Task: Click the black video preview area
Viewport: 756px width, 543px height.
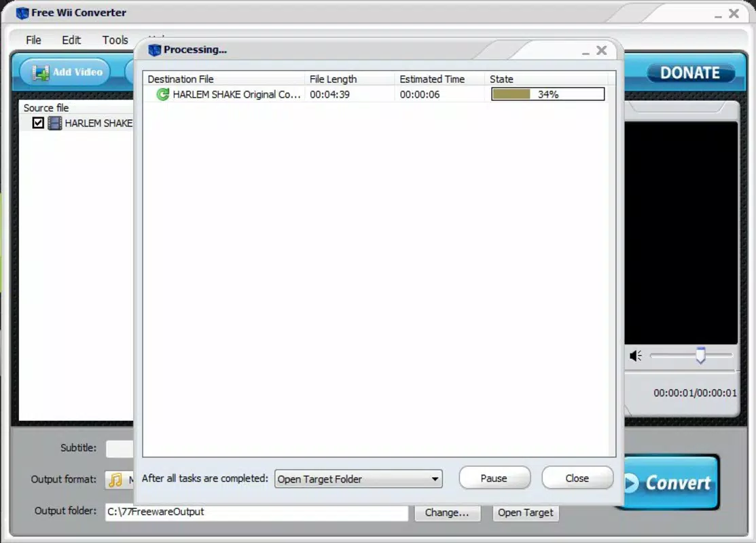Action: pos(681,233)
